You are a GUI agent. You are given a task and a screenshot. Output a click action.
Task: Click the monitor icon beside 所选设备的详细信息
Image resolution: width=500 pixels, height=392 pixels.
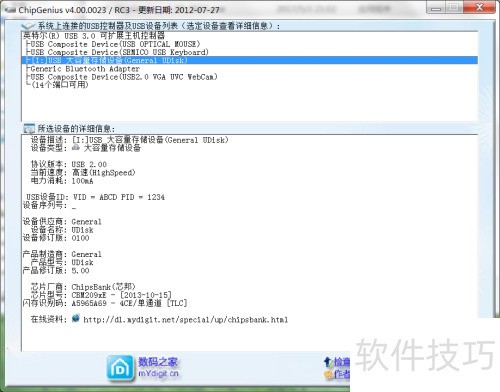[x=29, y=128]
